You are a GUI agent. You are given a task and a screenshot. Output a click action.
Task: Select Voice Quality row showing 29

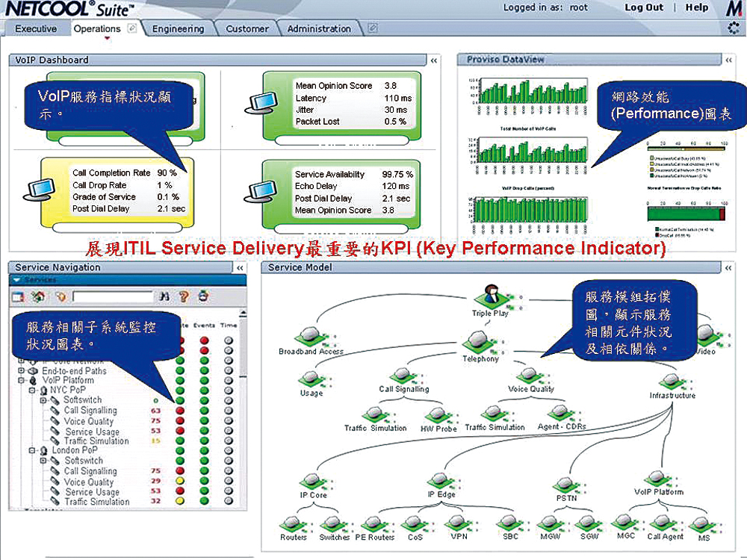(x=89, y=482)
